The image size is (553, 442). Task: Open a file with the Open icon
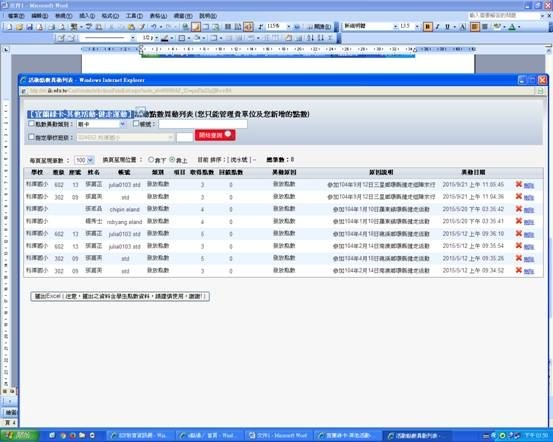(x=19, y=27)
